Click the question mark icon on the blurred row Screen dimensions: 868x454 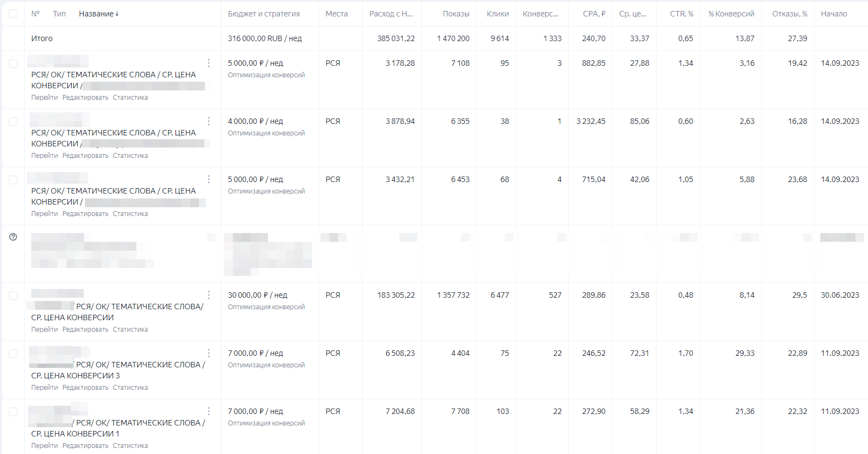[13, 237]
